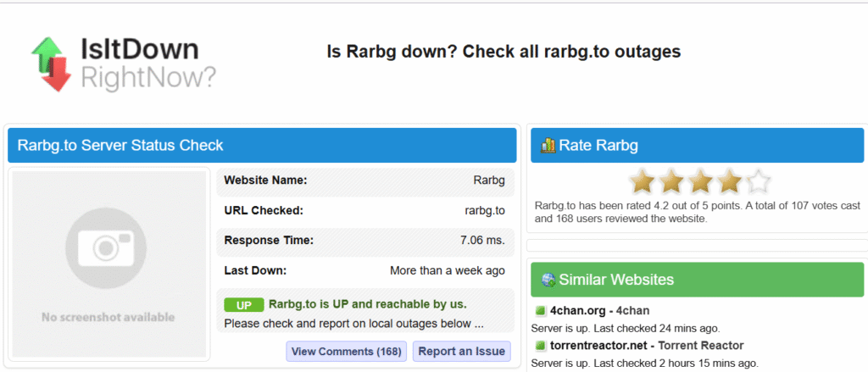
Task: Open the torrentreactor.net - Torrent Reactor link
Action: [647, 346]
